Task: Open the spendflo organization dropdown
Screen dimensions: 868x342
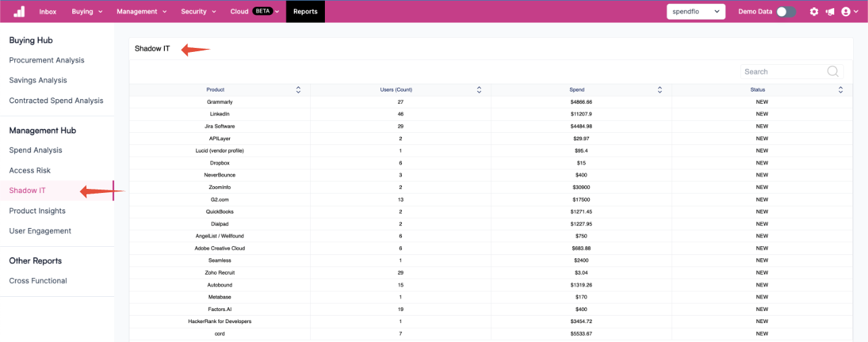Action: pos(696,11)
